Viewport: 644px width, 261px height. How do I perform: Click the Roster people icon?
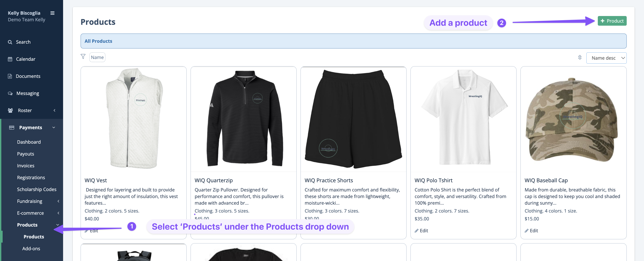pyautogui.click(x=10, y=110)
